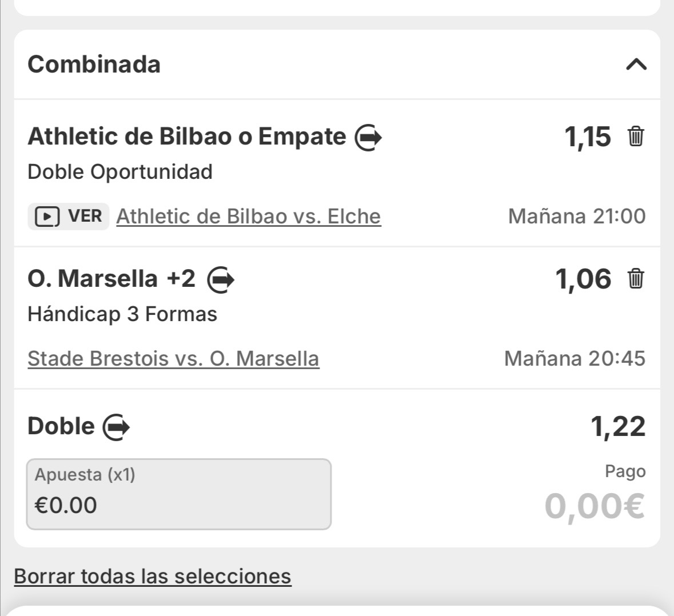This screenshot has height=616, width=674.
Task: Click the 1,22 Doble combined odds
Action: click(617, 427)
